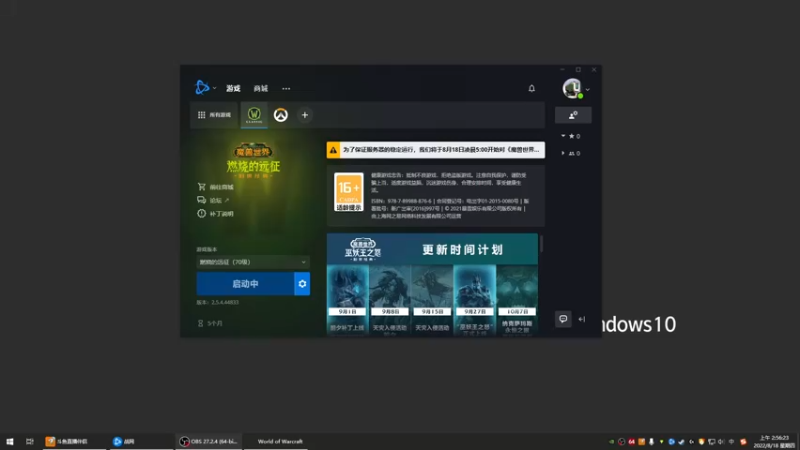
Task: Open the game version dropdown
Action: tap(253, 262)
